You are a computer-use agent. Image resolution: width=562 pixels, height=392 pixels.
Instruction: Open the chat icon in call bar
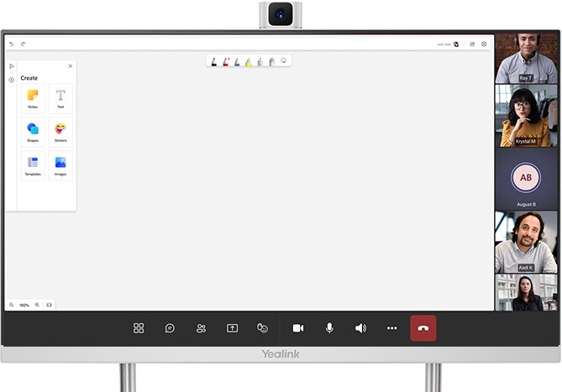point(170,328)
